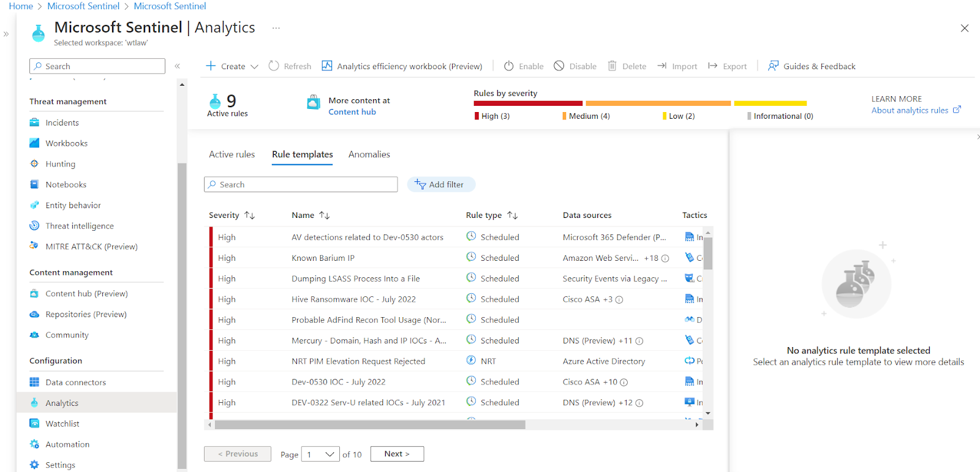Go to Next page of templates
Screen dimensions: 980x472
(x=397, y=454)
